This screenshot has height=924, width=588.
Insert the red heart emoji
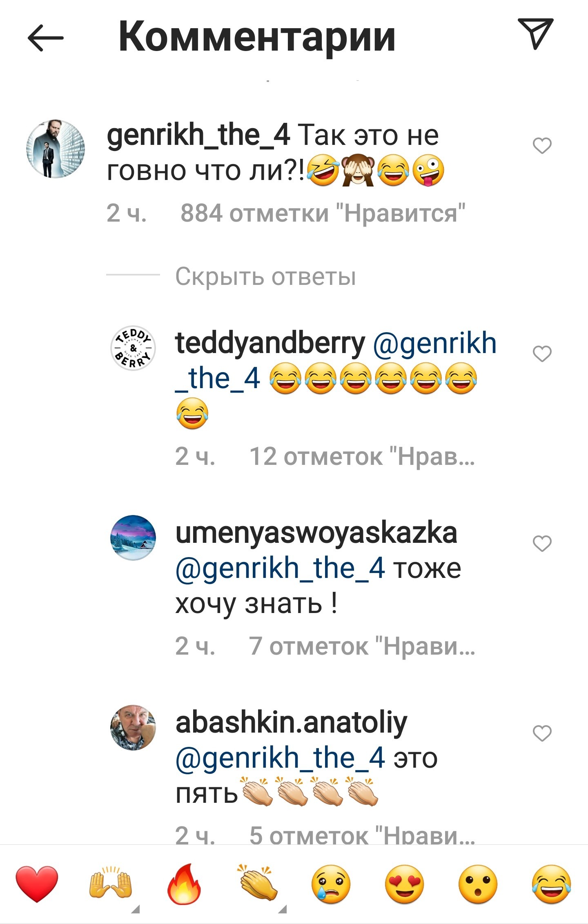click(37, 884)
